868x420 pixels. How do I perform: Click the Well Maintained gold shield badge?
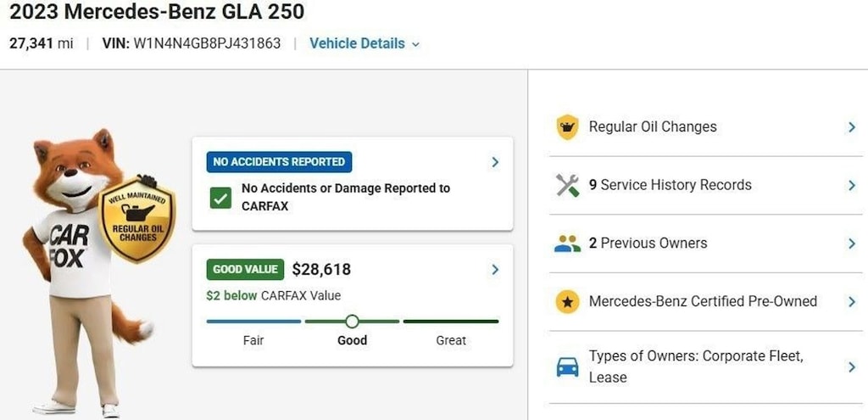136,220
